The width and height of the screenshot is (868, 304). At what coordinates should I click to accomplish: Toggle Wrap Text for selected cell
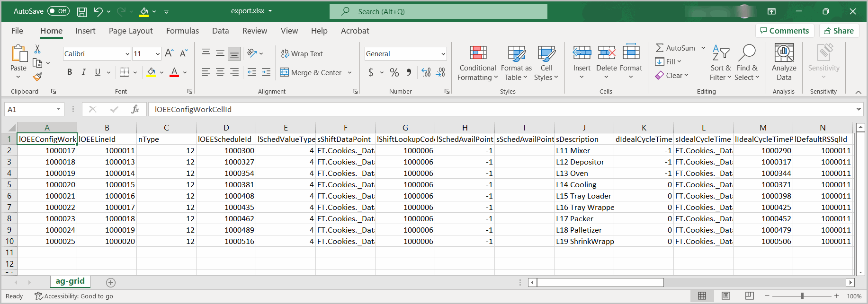pyautogui.click(x=302, y=54)
